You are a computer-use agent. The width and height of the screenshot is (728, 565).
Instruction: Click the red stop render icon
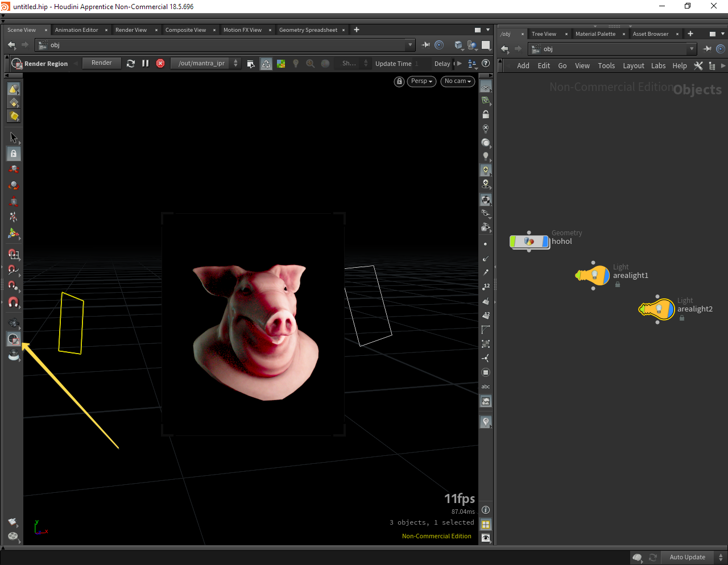pyautogui.click(x=160, y=64)
